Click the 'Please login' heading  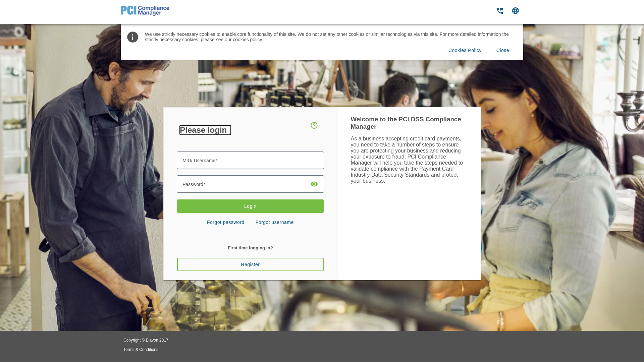[x=205, y=130]
